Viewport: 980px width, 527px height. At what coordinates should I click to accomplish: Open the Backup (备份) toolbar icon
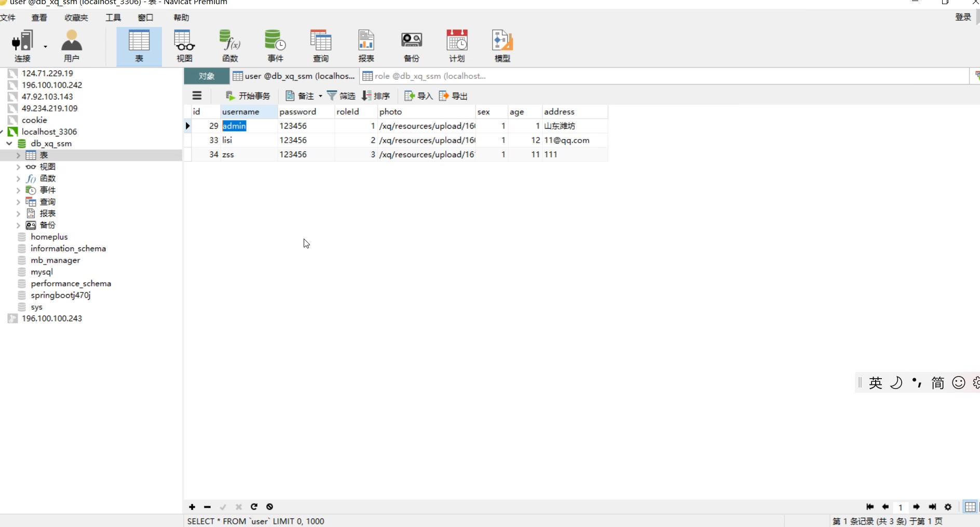412,46
